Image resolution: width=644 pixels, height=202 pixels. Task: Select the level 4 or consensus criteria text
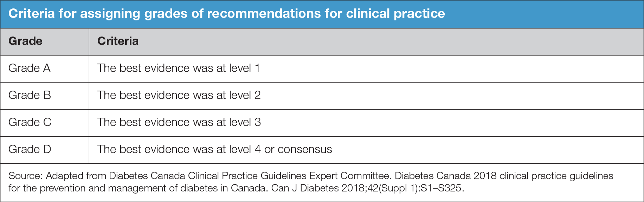214,149
